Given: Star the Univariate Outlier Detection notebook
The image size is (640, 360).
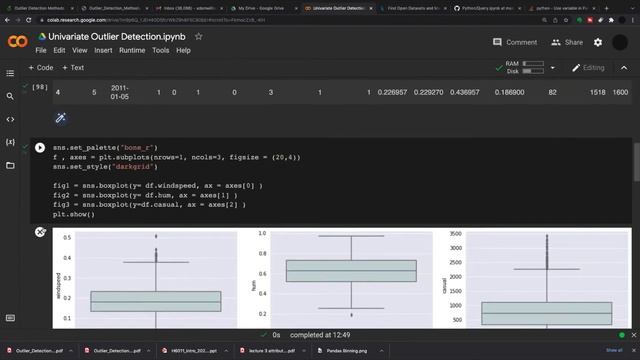Looking at the screenshot, I should click(198, 37).
